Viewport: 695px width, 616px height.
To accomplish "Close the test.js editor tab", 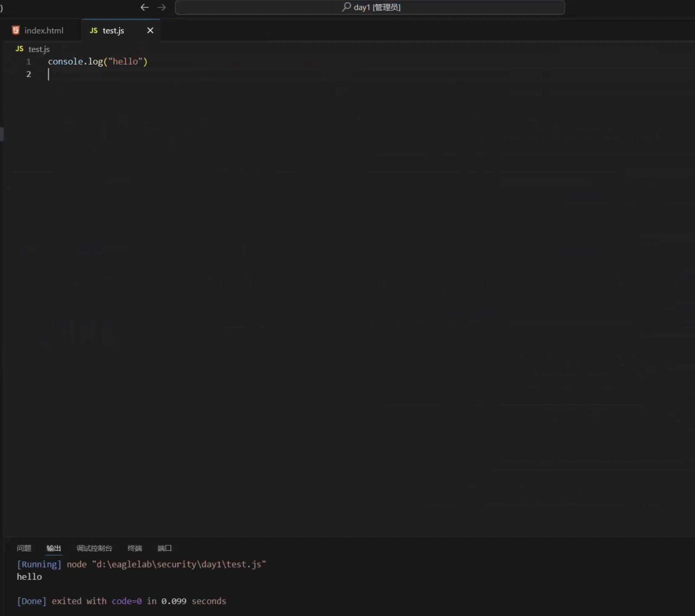I will tap(150, 30).
